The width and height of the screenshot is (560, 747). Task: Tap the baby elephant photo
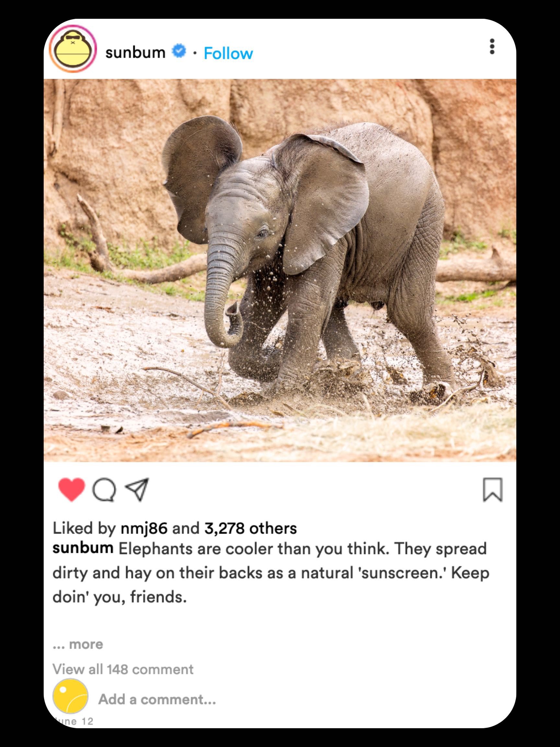point(280,270)
